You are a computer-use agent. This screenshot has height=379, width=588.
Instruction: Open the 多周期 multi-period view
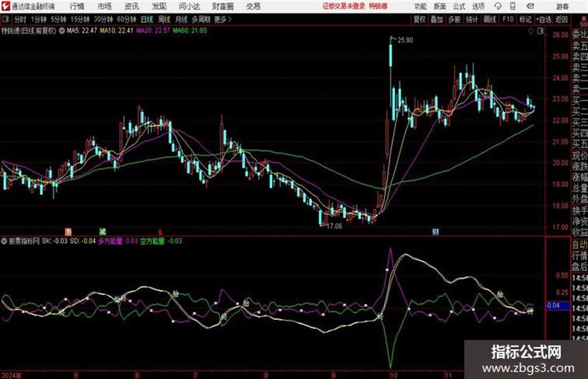pyautogui.click(x=201, y=19)
